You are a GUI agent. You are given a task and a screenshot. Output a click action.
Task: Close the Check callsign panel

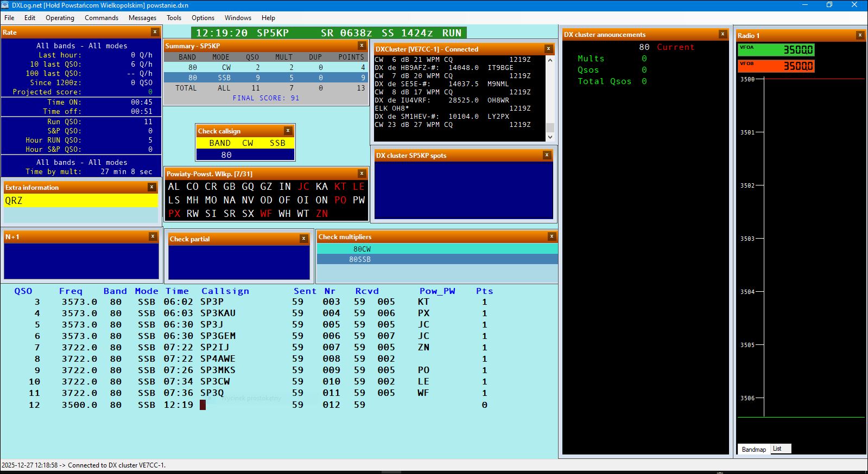point(288,131)
